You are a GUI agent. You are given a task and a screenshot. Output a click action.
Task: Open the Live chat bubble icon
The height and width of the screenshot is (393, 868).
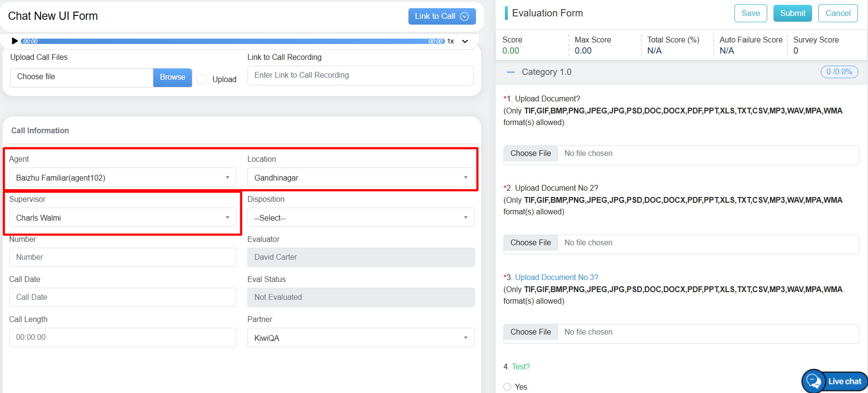pos(814,381)
